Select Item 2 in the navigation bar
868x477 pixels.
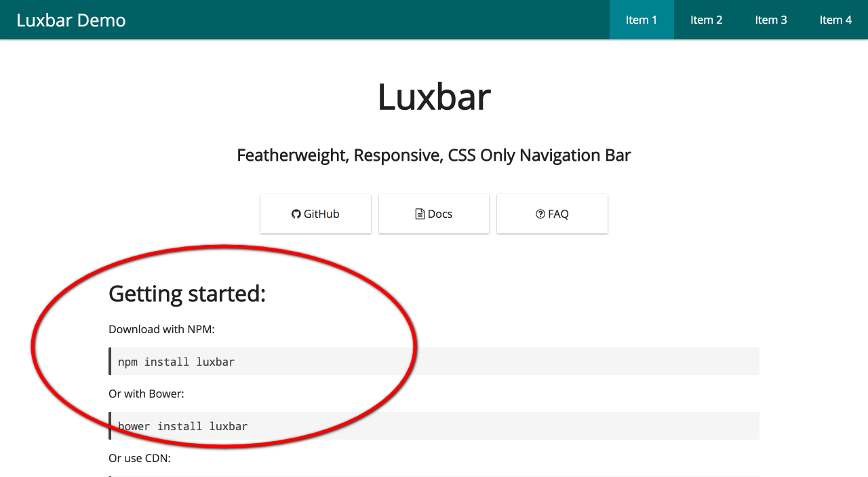click(x=706, y=20)
